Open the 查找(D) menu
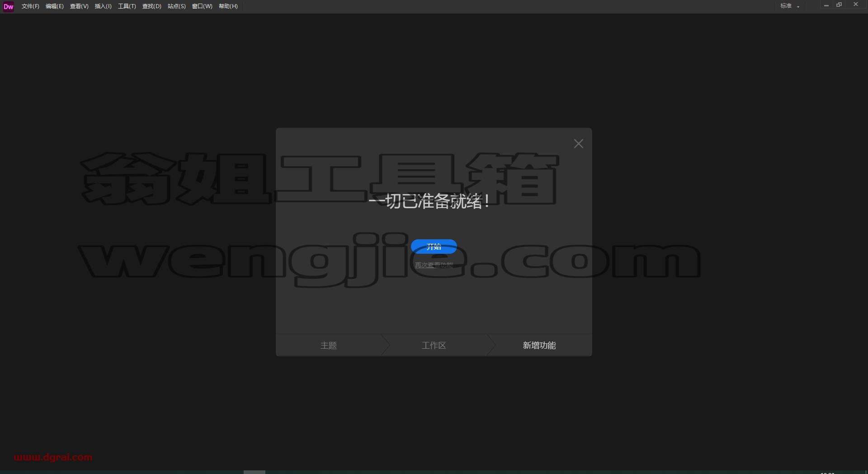The height and width of the screenshot is (474, 868). point(152,6)
